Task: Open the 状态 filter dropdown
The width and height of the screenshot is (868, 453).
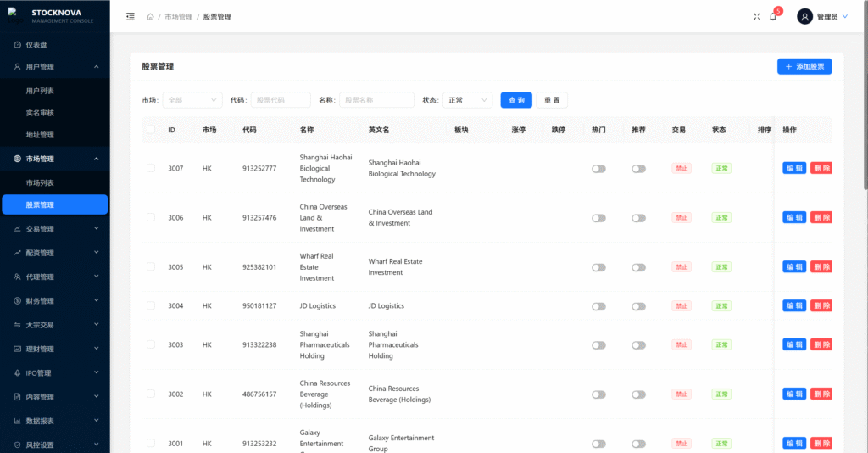Action: (x=467, y=100)
